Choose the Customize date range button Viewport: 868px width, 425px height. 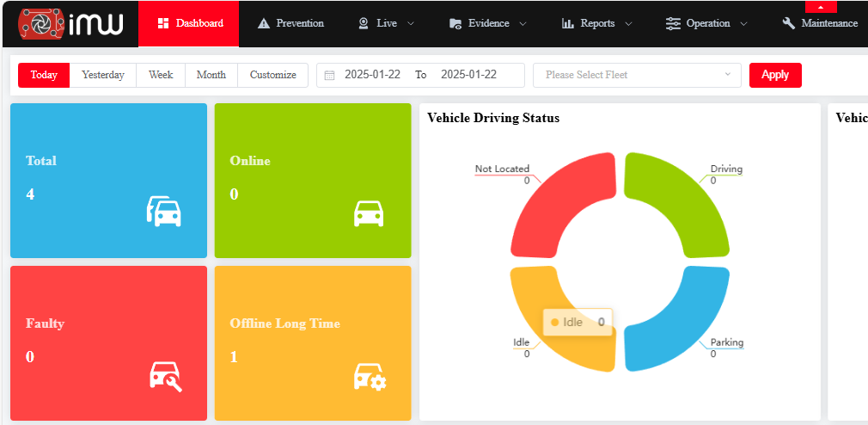[272, 75]
